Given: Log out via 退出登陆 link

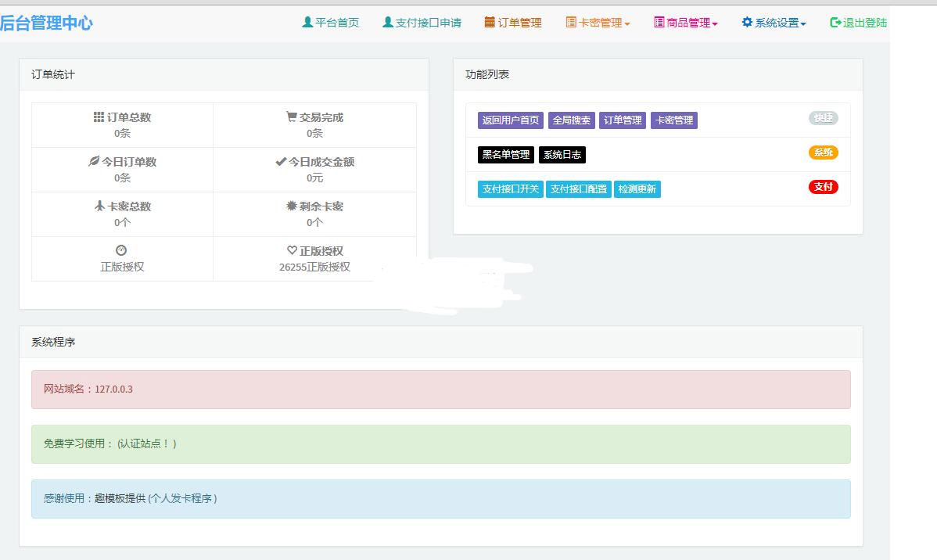Looking at the screenshot, I should 858,23.
